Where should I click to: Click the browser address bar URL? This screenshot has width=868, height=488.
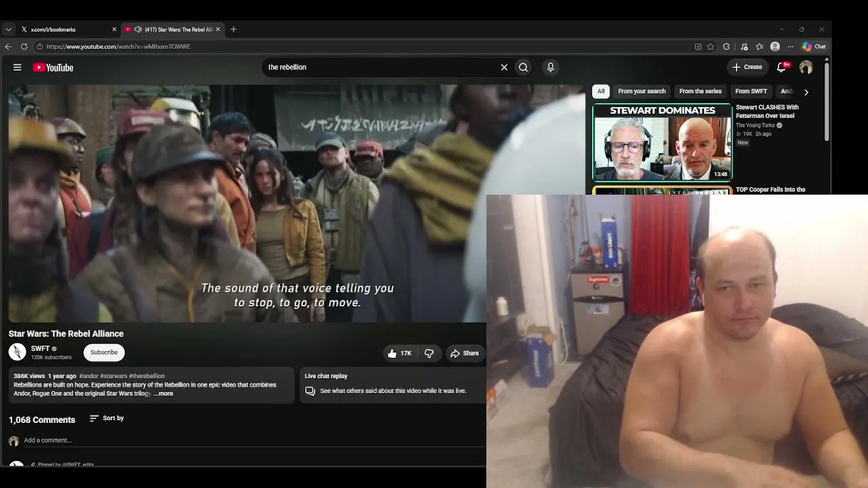(119, 47)
